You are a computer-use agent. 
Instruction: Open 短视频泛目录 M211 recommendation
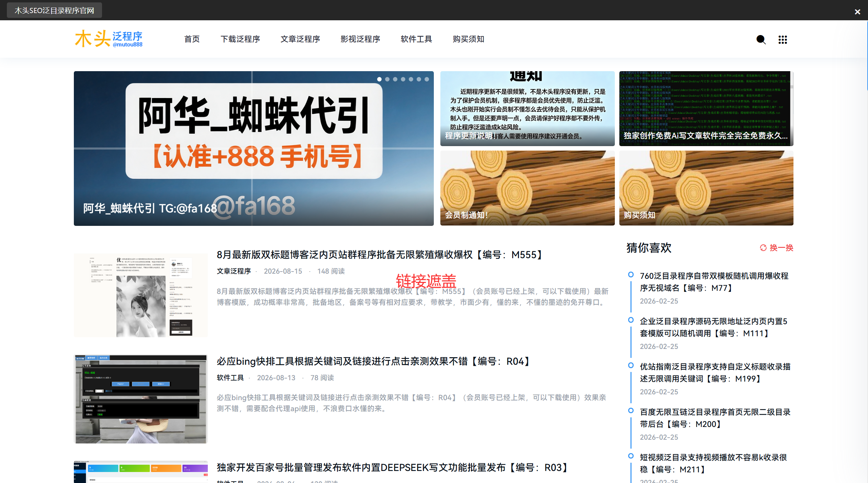[713, 463]
